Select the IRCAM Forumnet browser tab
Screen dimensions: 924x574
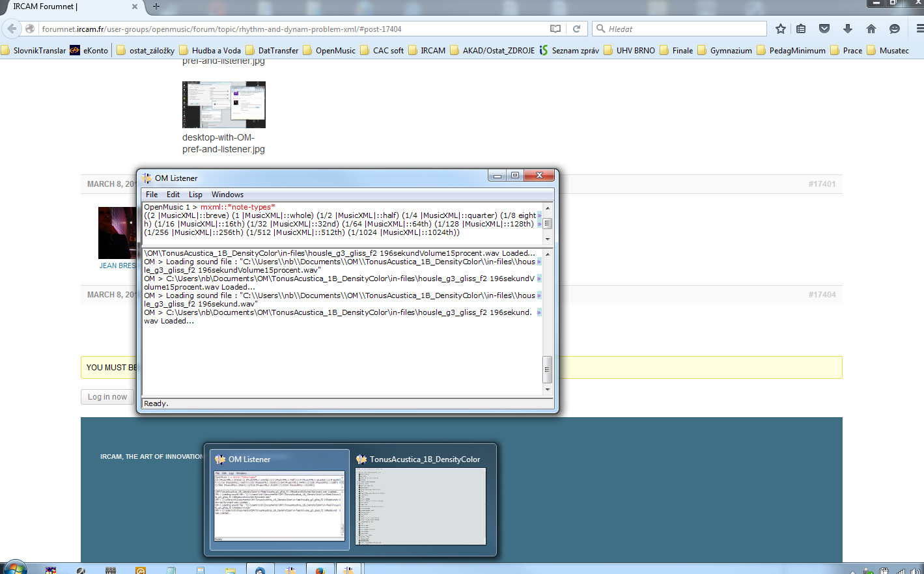(x=72, y=7)
